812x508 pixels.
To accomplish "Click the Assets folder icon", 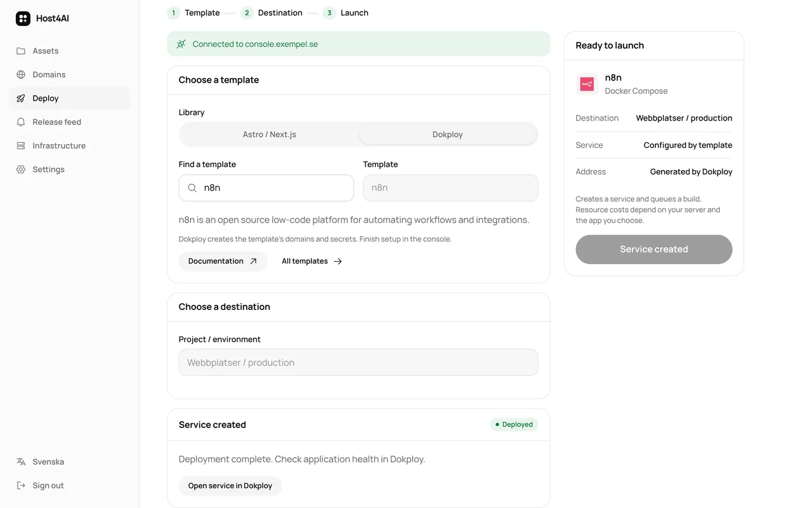I will [x=21, y=51].
